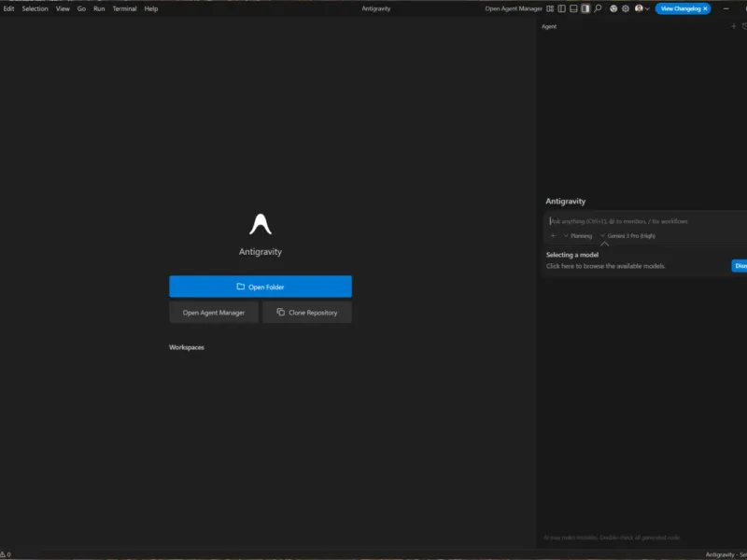Focus the Ask anything chat input
This screenshot has height=560, width=747.
coord(645,221)
